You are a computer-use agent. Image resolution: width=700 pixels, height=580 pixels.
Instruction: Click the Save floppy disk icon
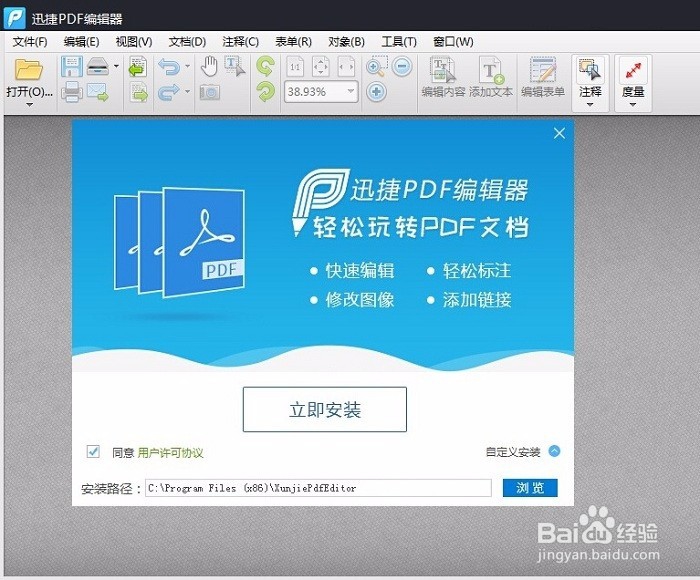(71, 67)
